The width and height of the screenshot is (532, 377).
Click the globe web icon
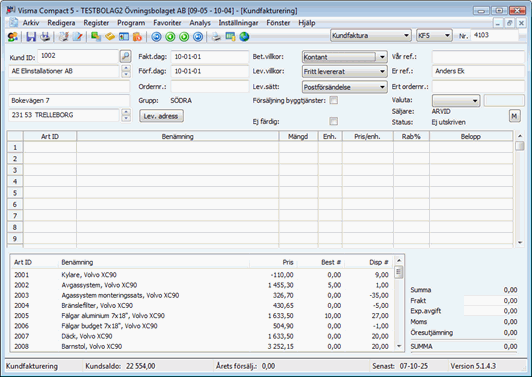click(x=244, y=36)
